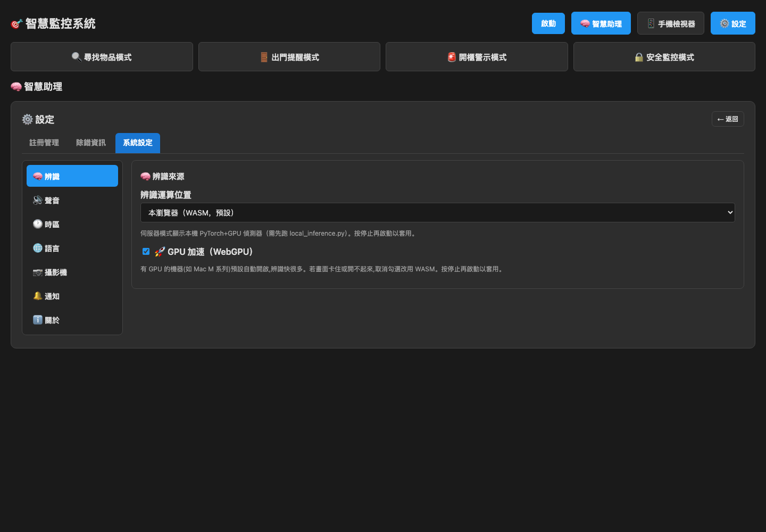Click the brain icon on 智慧助理 button
Image resolution: width=766 pixels, height=532 pixels.
[585, 24]
